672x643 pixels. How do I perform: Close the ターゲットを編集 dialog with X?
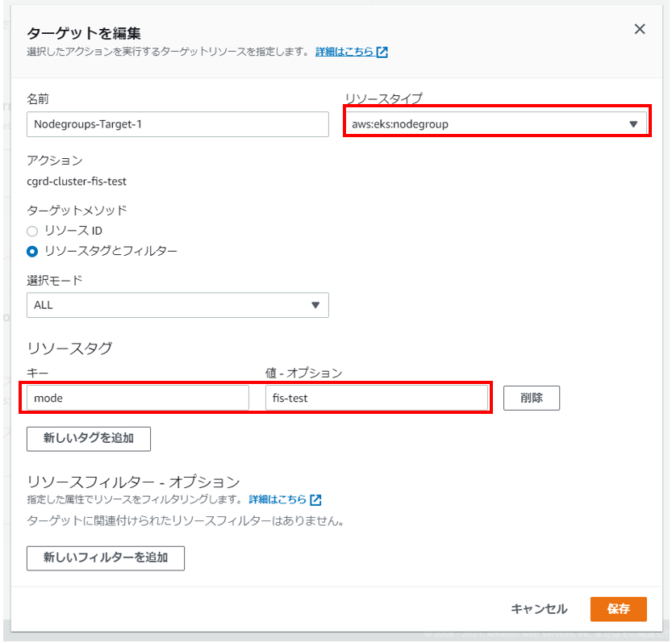[640, 29]
